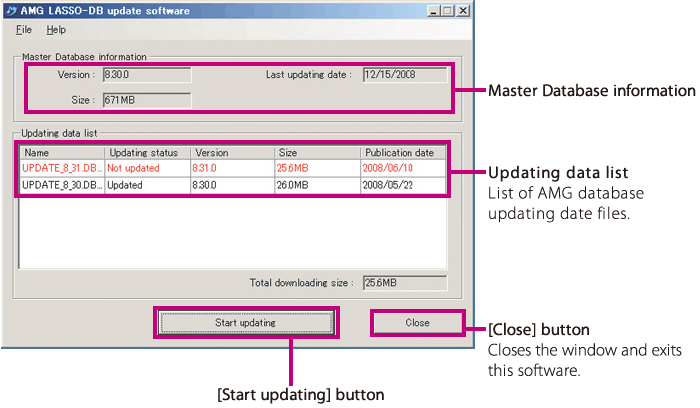Screen dimensions: 700x408
Task: Click the Publication date column header
Action: [403, 153]
